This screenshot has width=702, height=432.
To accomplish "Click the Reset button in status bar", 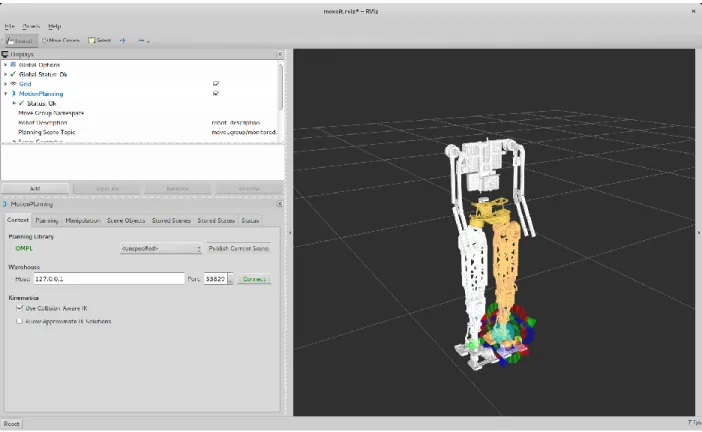I will 12,424.
